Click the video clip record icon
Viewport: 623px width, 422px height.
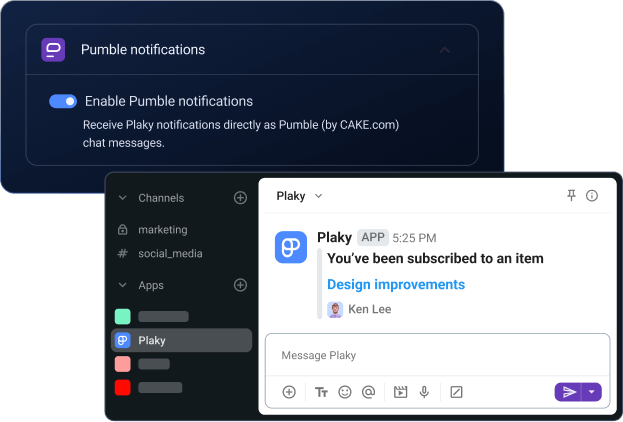click(x=401, y=392)
